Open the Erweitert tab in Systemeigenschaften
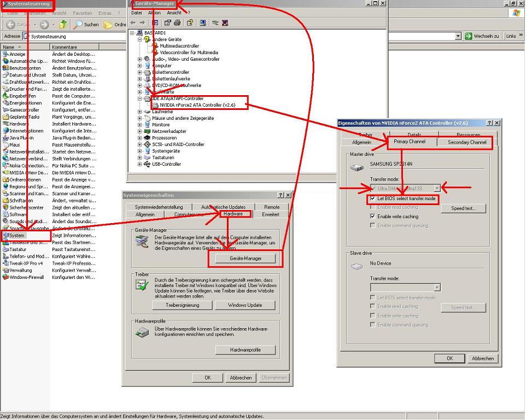Image resolution: width=526 pixels, height=420 pixels. 270,214
